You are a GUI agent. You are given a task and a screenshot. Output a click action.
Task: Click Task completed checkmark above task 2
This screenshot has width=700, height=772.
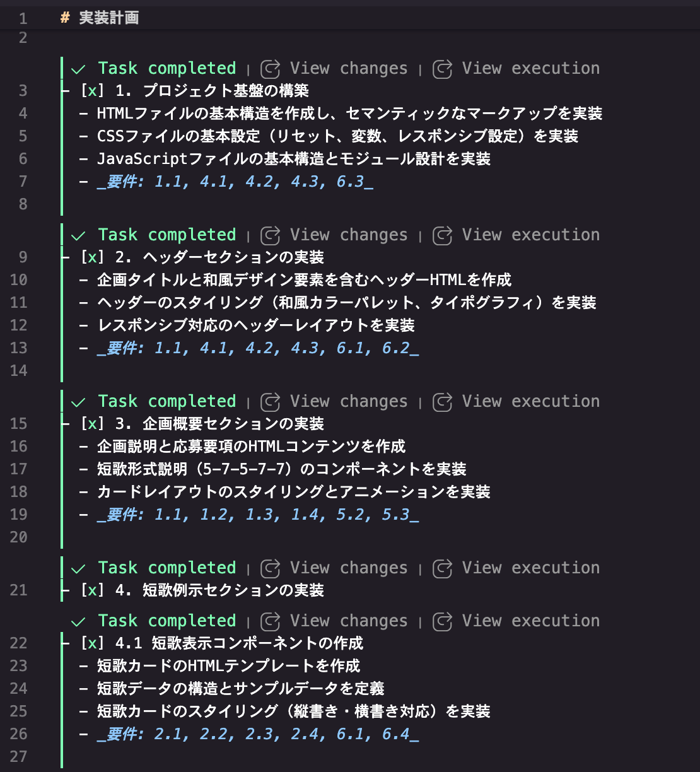(78, 236)
